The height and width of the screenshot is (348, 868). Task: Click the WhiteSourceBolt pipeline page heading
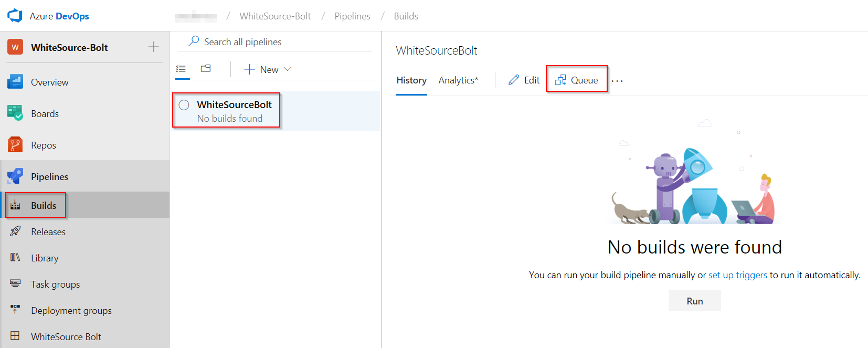(437, 50)
